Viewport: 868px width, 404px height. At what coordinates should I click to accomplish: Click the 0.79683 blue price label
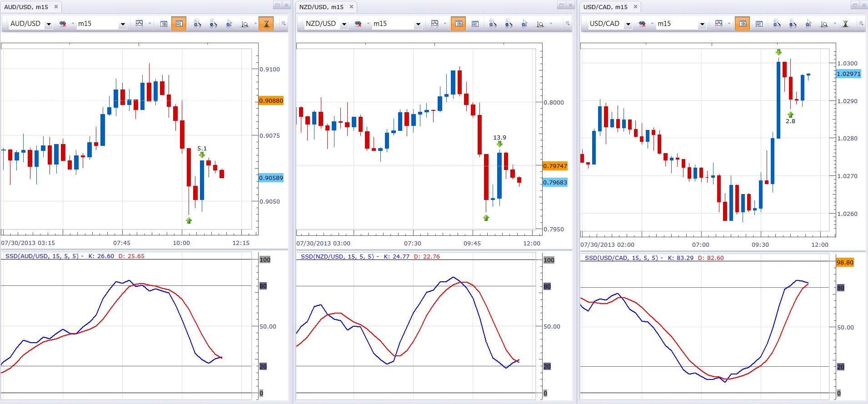555,182
